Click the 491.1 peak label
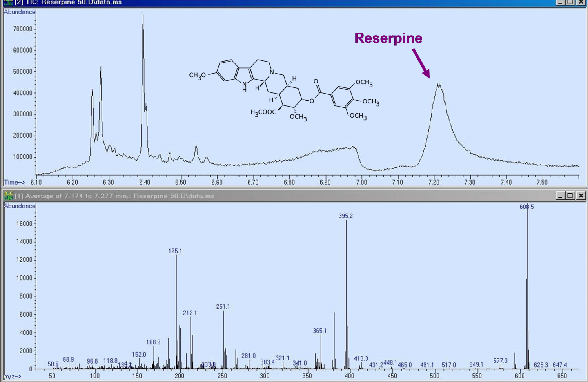This screenshot has height=382, width=588. pos(427,365)
